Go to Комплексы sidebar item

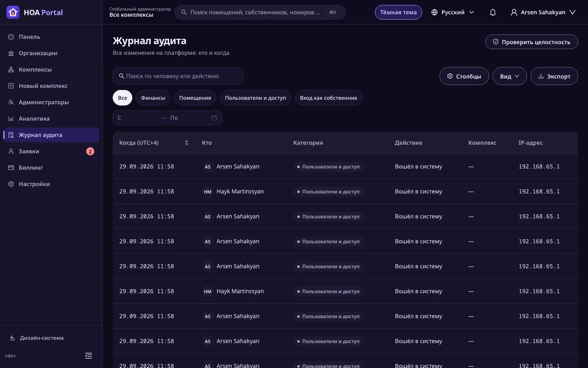pyautogui.click(x=51, y=70)
